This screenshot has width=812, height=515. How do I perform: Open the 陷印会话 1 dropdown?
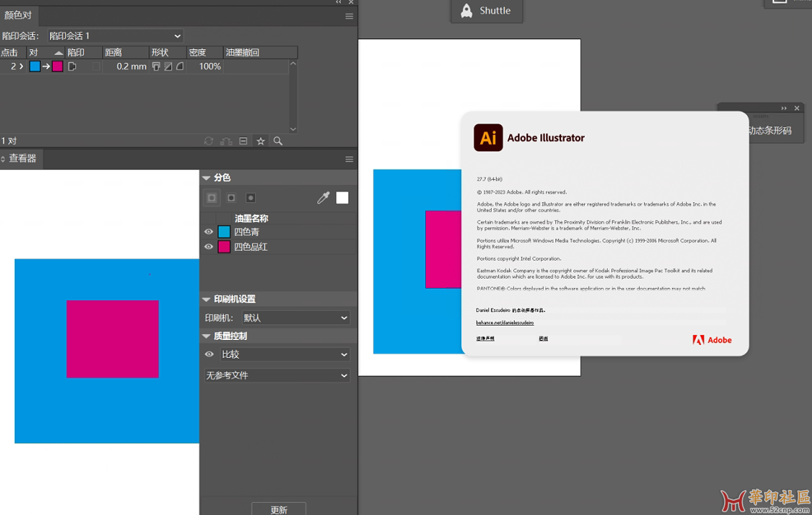115,36
